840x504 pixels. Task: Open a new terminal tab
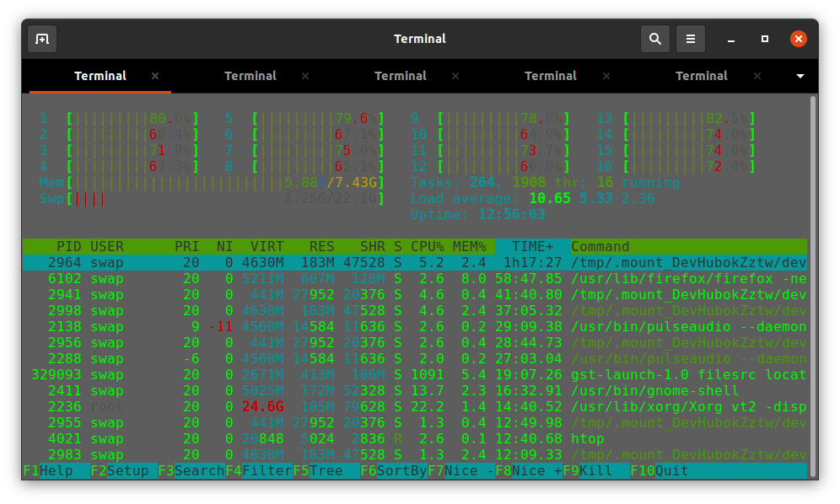pos(41,39)
